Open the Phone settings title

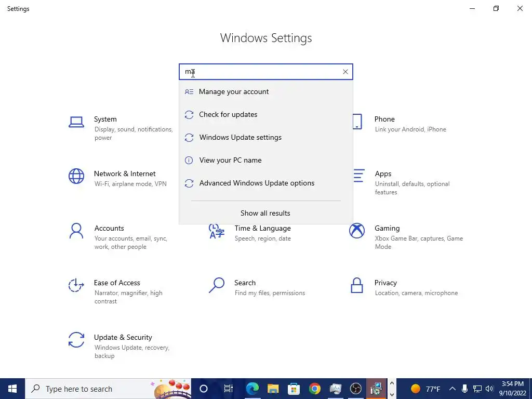[384, 119]
